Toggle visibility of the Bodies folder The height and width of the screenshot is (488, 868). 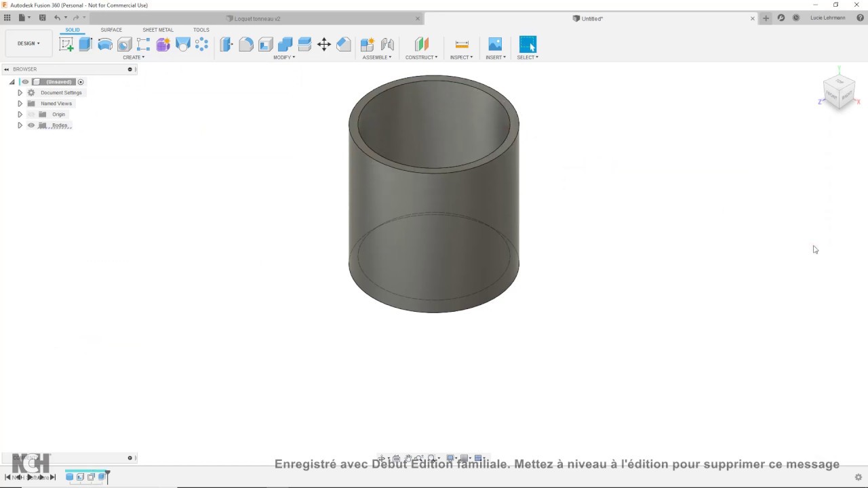click(31, 125)
